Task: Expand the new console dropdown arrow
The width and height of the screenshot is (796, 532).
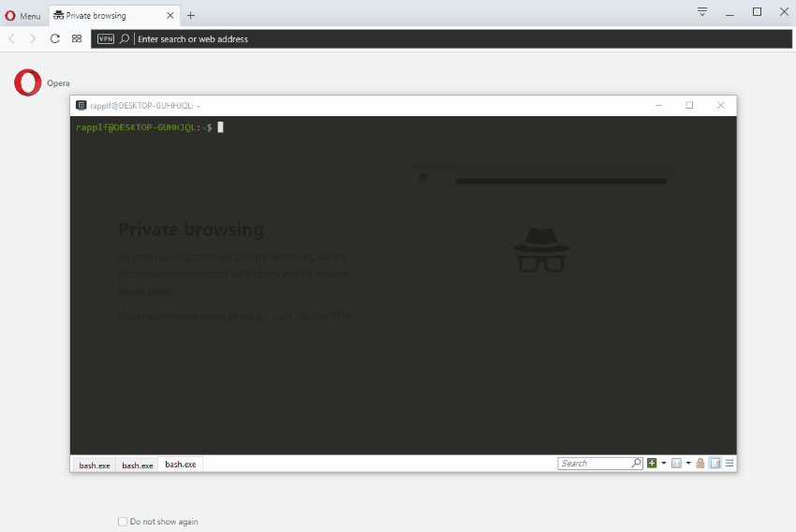Action: coord(664,463)
